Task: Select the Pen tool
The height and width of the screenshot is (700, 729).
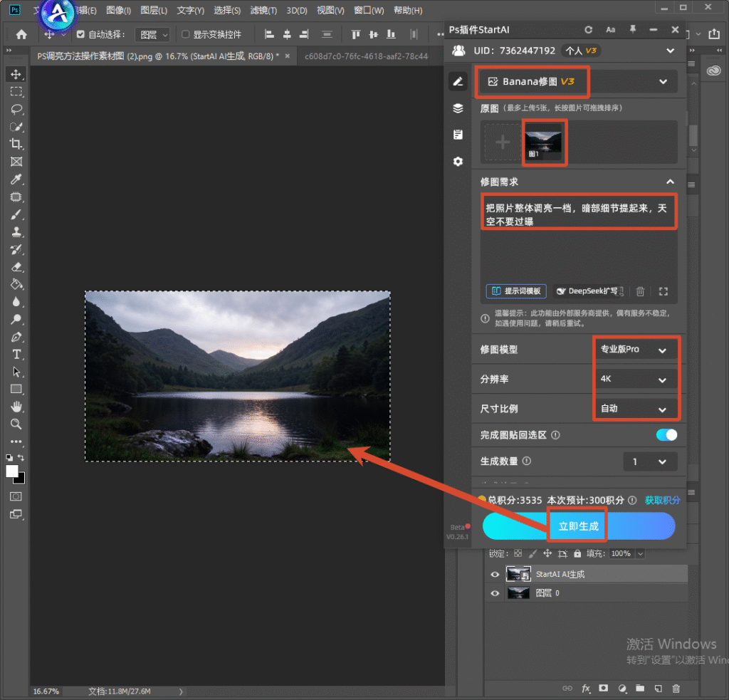Action: pos(16,338)
